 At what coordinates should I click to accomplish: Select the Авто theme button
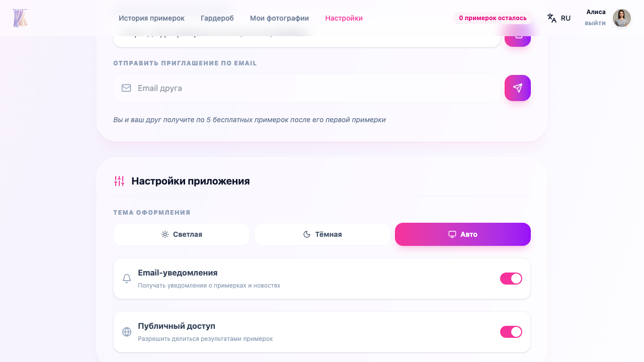tap(462, 234)
